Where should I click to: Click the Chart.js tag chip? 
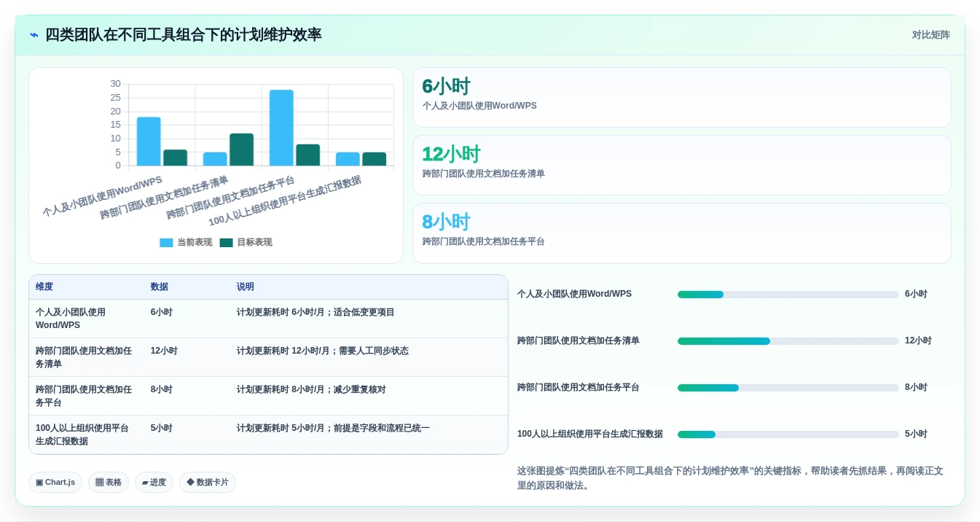[x=55, y=482]
